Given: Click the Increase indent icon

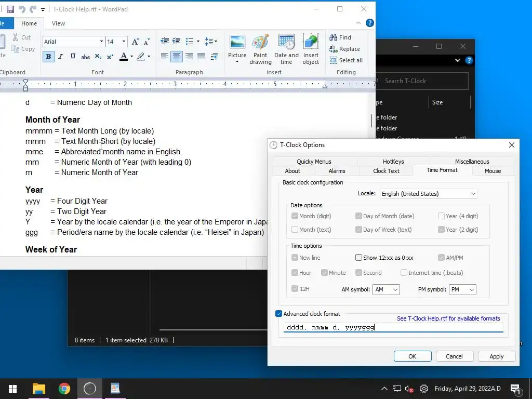Looking at the screenshot, I should coord(177,42).
